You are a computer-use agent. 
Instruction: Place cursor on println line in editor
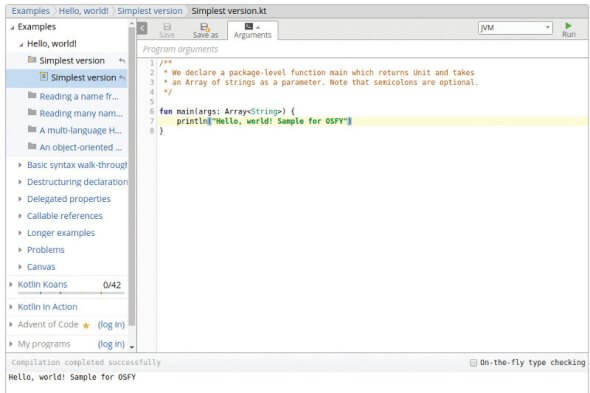[373, 121]
